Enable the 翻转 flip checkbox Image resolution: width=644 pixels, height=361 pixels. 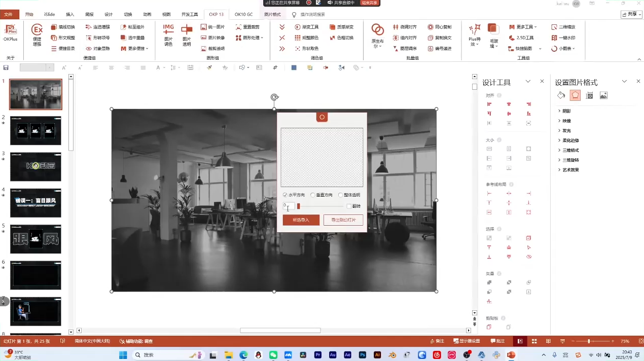coord(349,206)
